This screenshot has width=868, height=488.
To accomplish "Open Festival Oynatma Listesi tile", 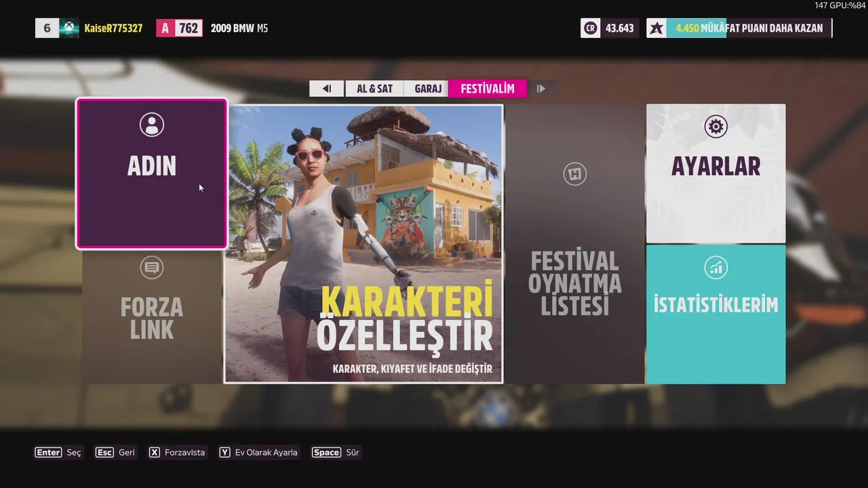I will (575, 244).
